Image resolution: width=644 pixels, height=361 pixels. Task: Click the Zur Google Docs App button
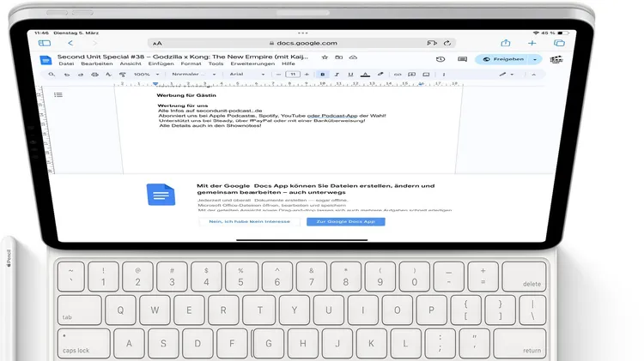pyautogui.click(x=345, y=221)
